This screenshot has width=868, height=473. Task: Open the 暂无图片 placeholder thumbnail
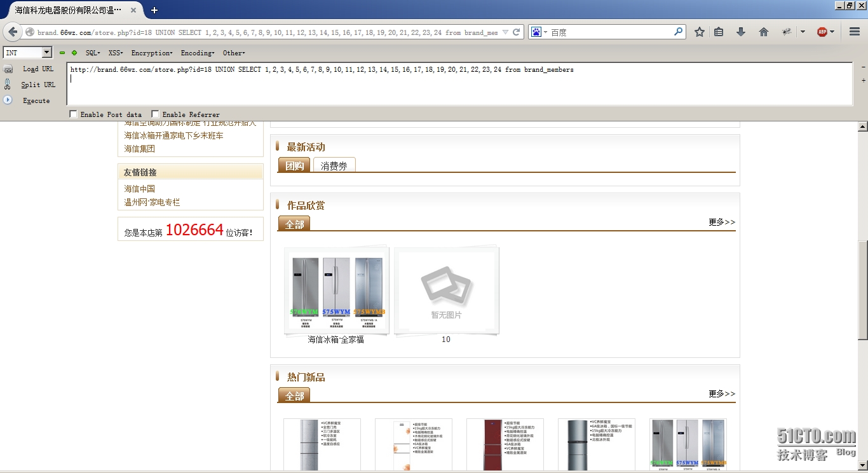(x=446, y=290)
